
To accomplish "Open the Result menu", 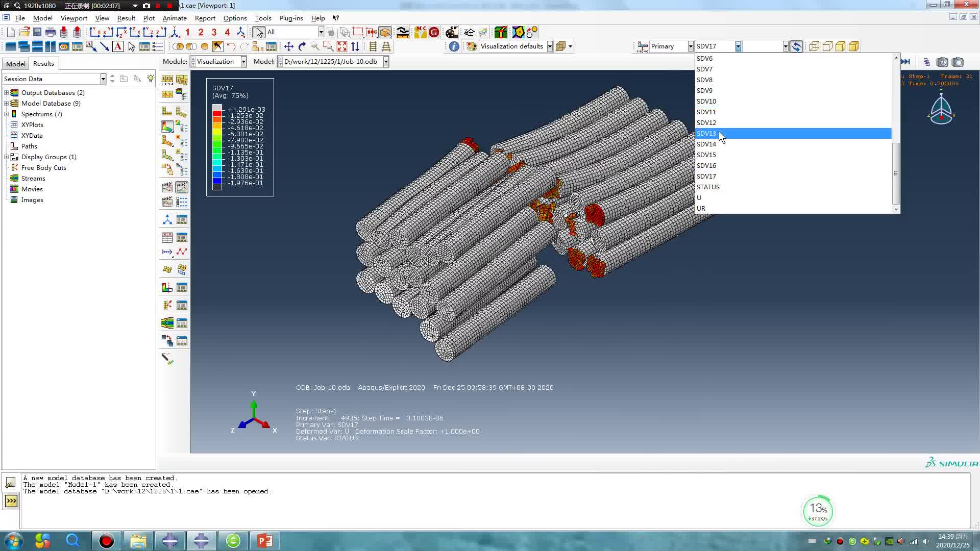I will point(126,18).
